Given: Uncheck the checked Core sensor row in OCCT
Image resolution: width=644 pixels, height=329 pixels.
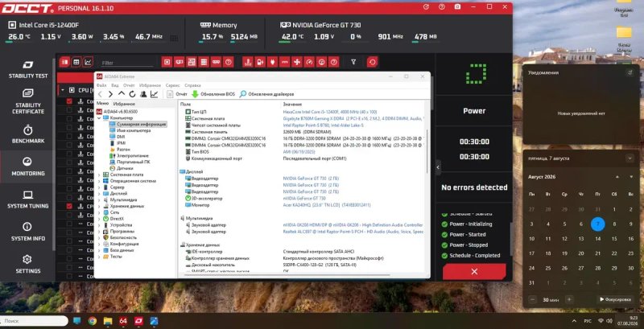Looking at the screenshot, I should click(x=69, y=101).
